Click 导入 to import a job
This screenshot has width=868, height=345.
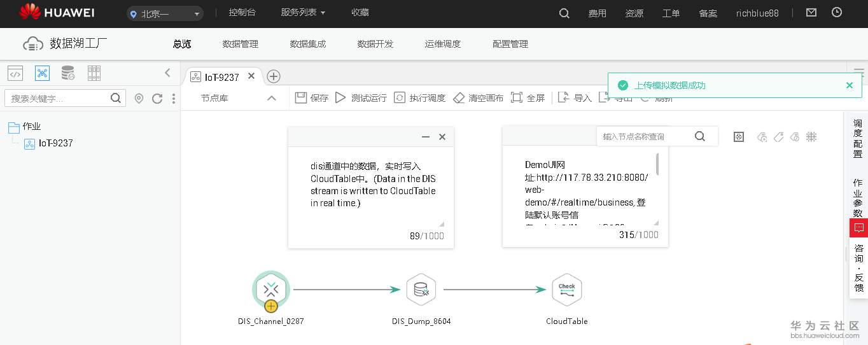[575, 98]
